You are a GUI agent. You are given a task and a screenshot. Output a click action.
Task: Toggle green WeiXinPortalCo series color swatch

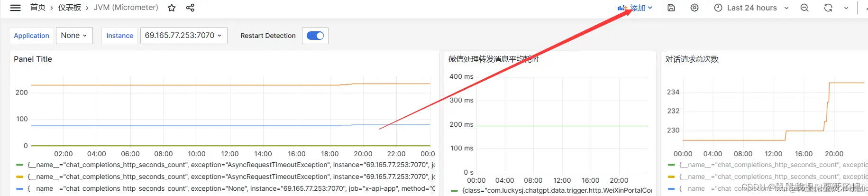[454, 190]
